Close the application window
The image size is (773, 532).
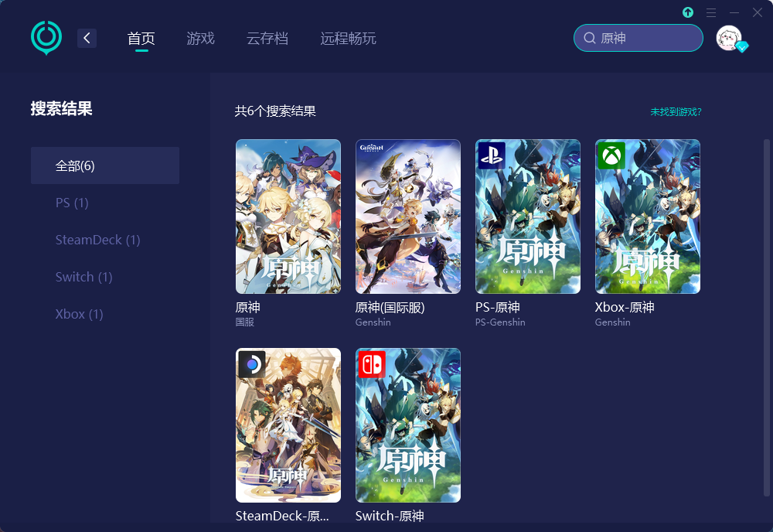pos(758,12)
